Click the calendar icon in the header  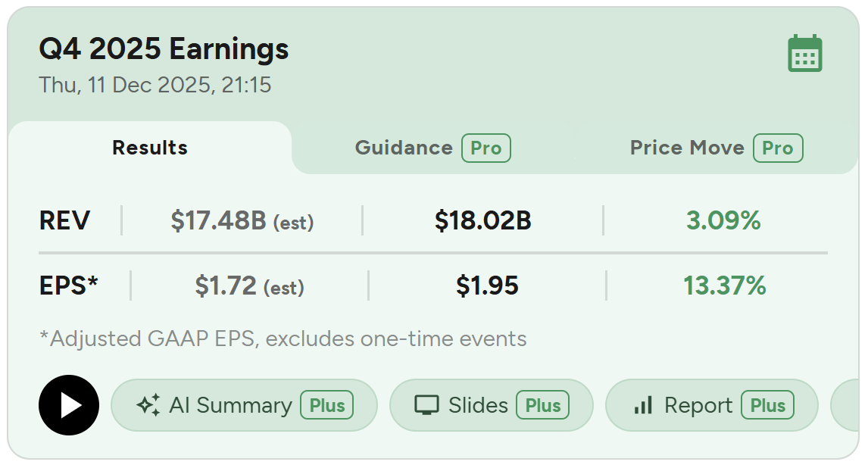pos(804,54)
